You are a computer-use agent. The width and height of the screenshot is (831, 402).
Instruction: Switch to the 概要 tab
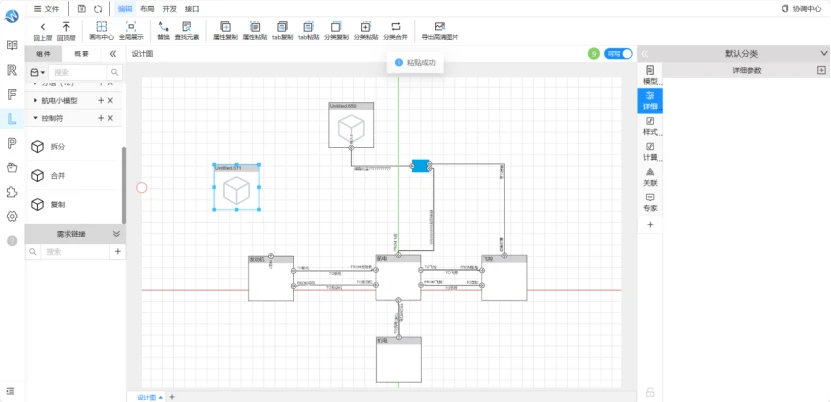tap(82, 53)
